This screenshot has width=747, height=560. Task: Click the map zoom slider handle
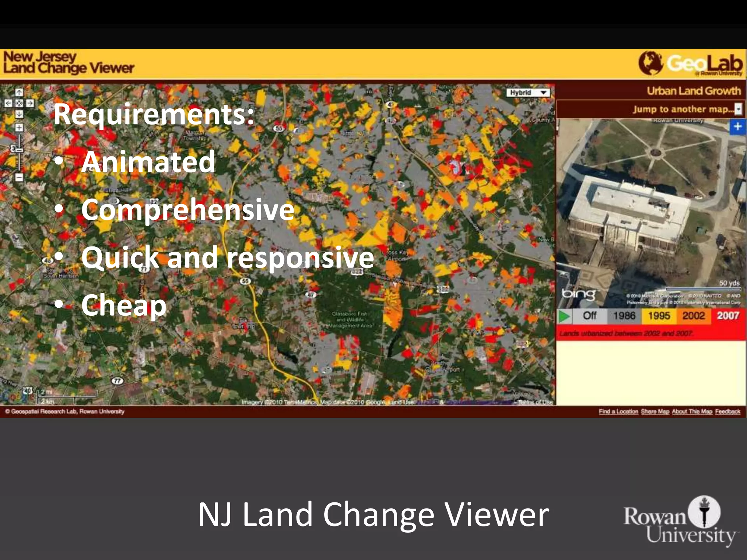(18, 149)
